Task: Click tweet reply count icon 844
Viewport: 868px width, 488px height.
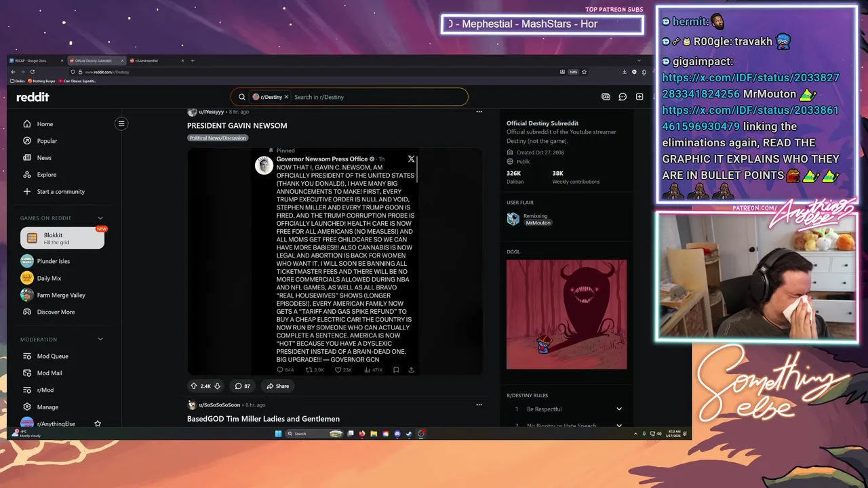Action: point(281,370)
